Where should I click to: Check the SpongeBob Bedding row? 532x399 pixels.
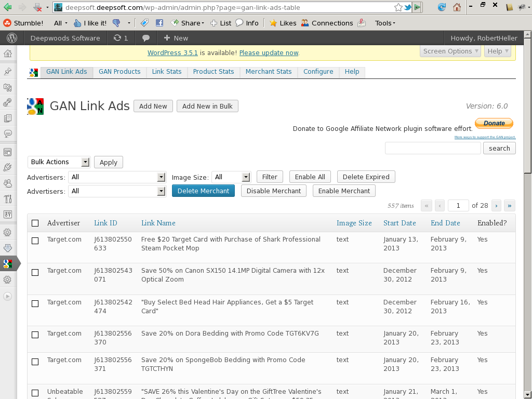click(x=35, y=362)
